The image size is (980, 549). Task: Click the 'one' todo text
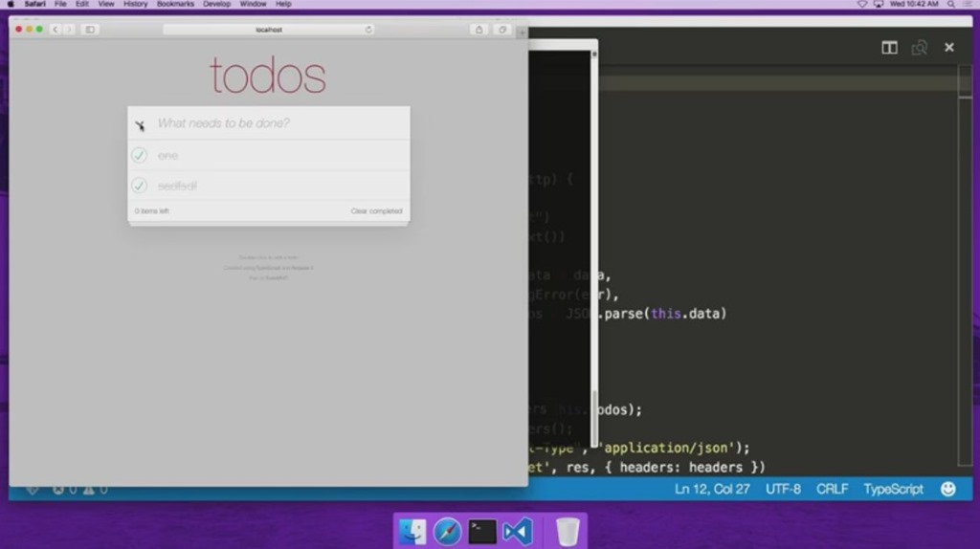pos(167,156)
